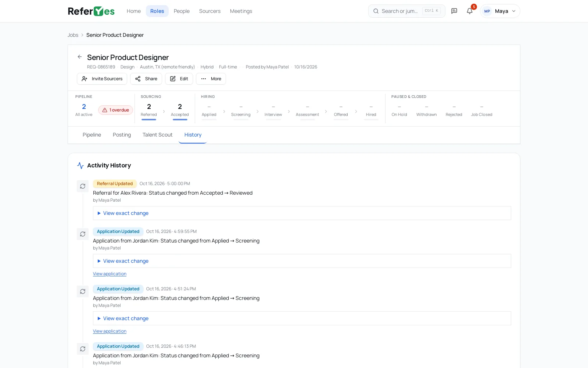This screenshot has width=588, height=368.
Task: Select the Applied hiring stage
Action: click(209, 111)
